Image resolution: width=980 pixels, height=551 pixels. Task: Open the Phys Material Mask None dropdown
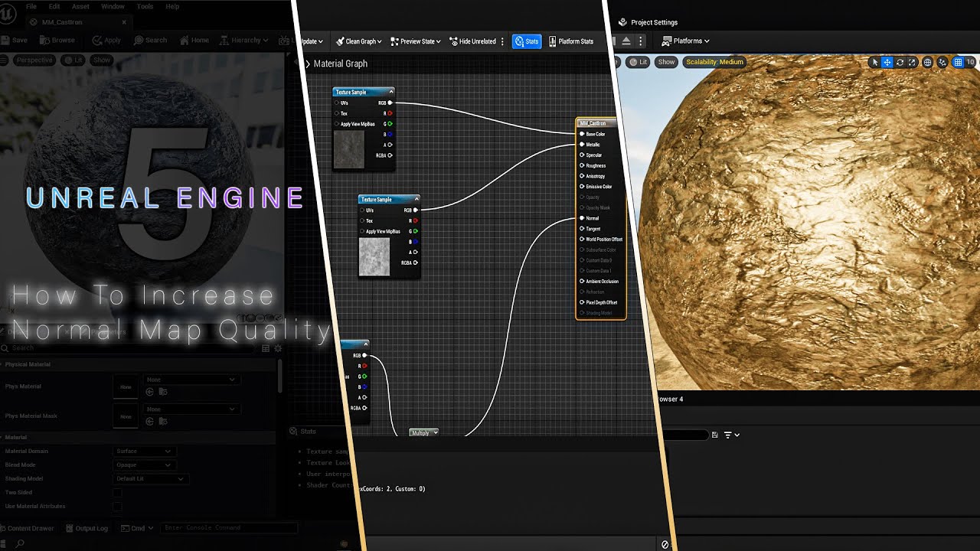click(191, 409)
